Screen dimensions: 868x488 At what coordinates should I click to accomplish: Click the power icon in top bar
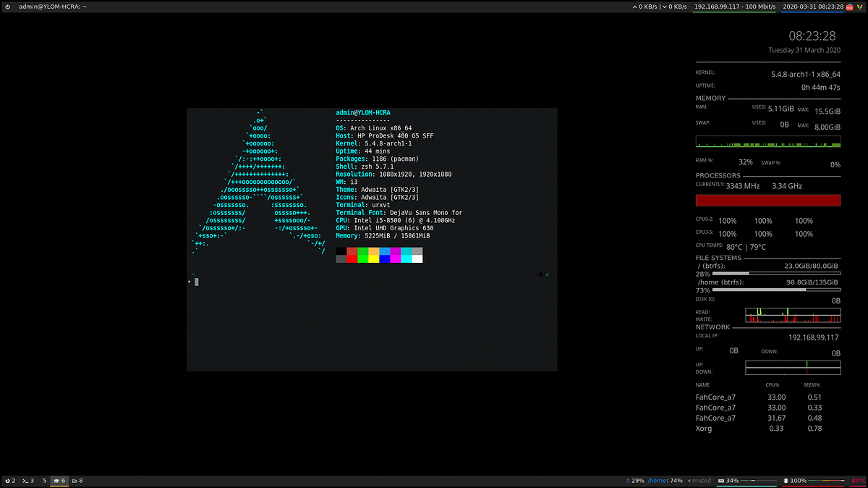[7, 7]
